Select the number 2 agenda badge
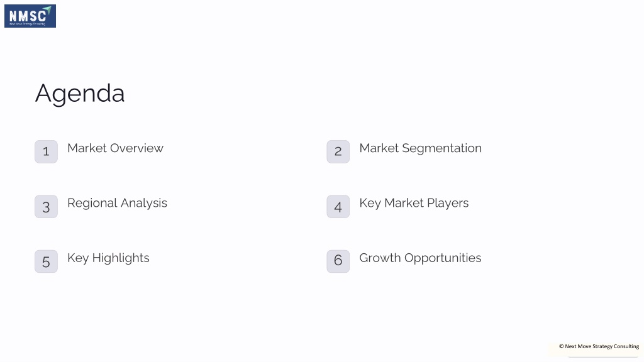 coord(338,152)
